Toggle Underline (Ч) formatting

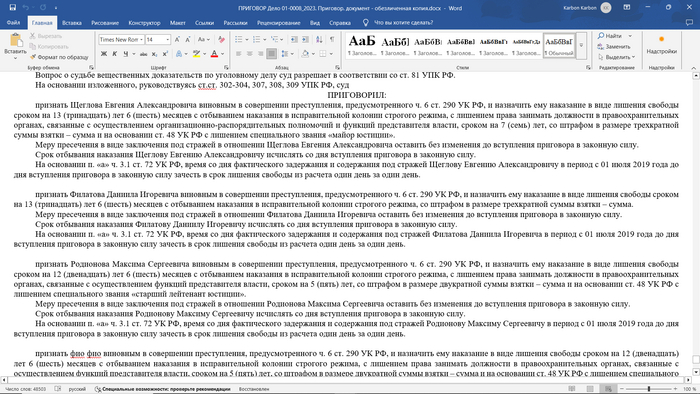[x=125, y=54]
